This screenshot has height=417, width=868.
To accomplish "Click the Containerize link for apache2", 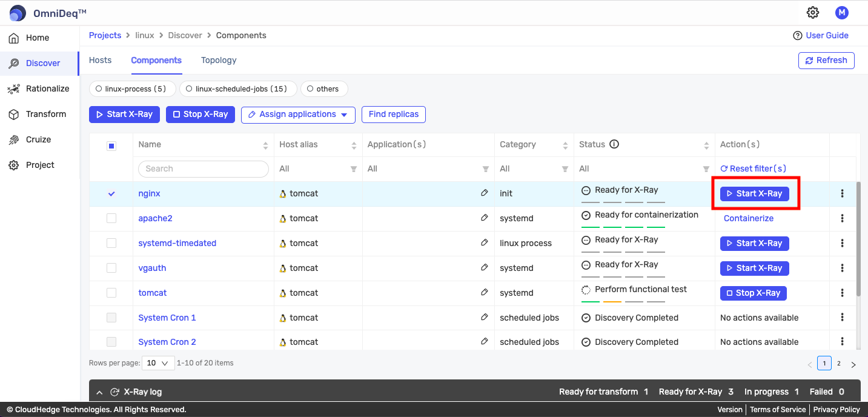I will 748,218.
